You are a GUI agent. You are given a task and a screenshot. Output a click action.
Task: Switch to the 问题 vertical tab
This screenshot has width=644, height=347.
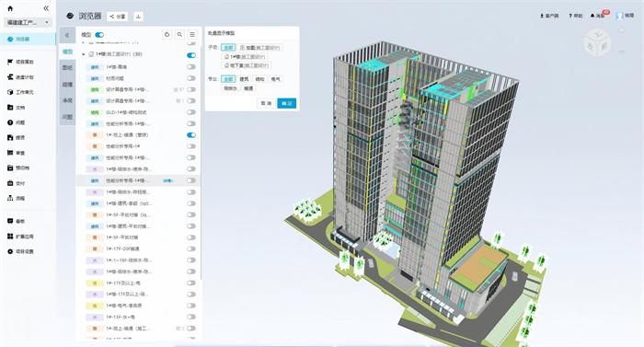click(67, 117)
